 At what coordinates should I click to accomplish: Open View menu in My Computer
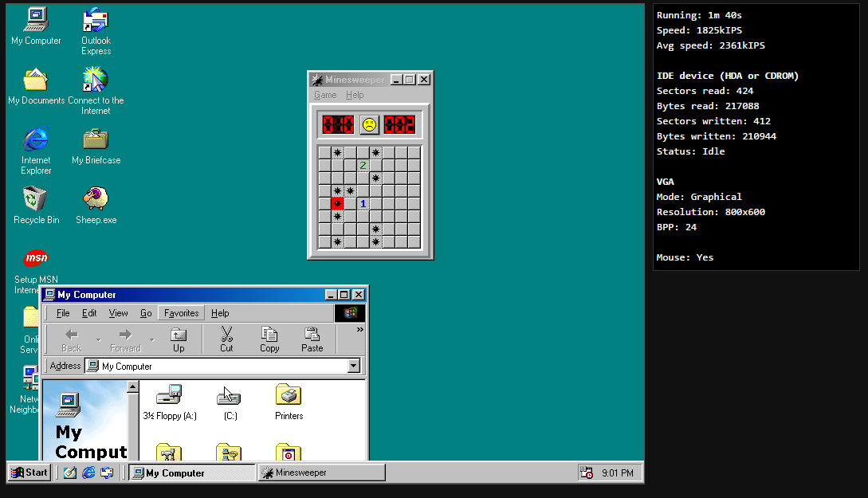tap(118, 313)
